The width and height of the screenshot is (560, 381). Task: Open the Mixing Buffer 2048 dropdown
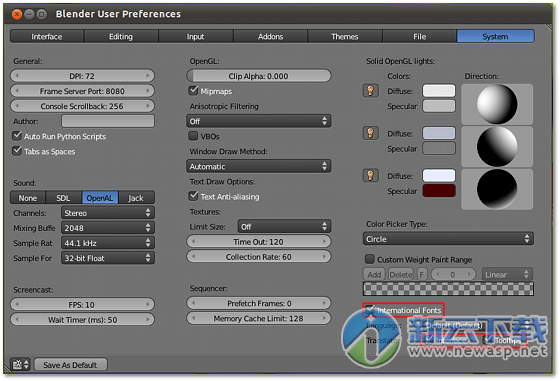(x=108, y=228)
